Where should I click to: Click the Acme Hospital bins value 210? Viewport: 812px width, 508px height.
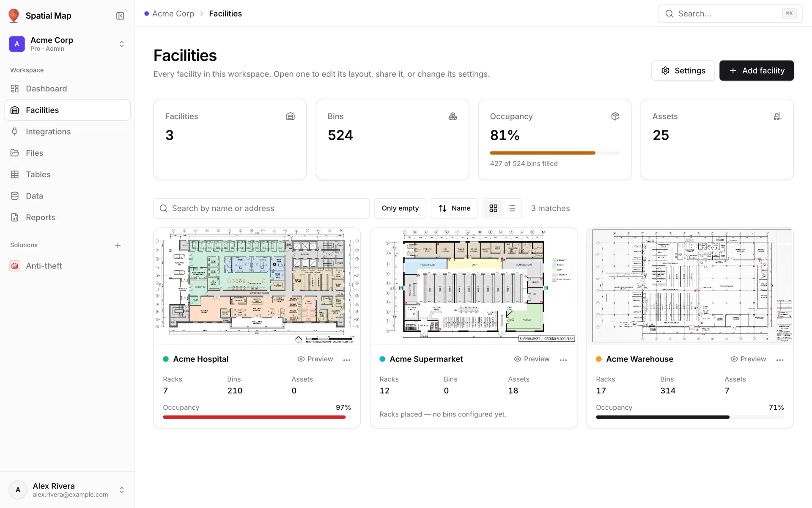[235, 391]
